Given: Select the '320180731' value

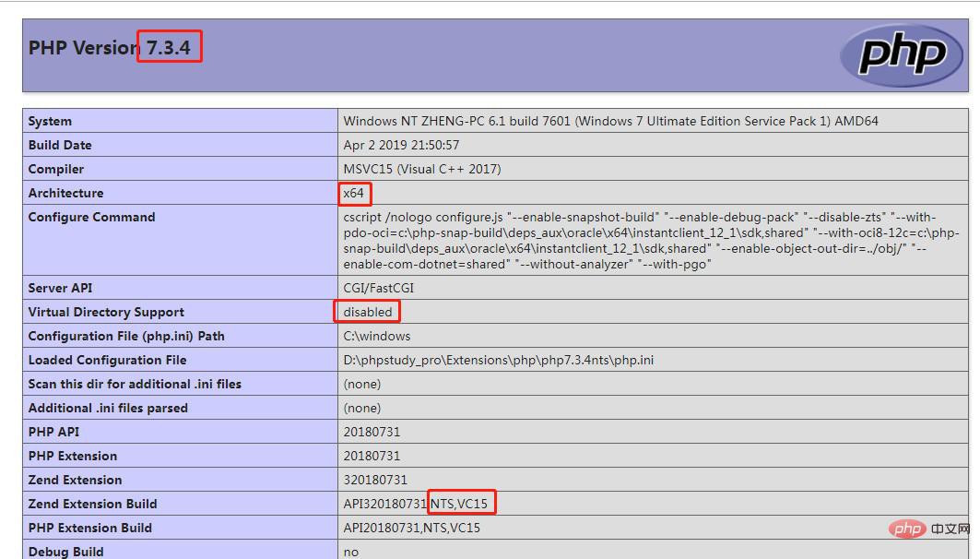Looking at the screenshot, I should [x=375, y=480].
